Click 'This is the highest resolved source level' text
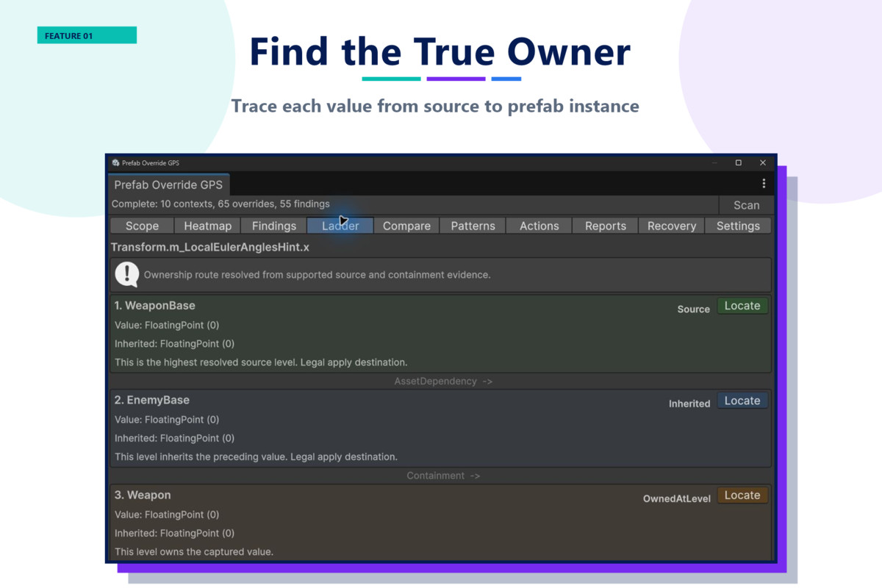 tap(261, 362)
